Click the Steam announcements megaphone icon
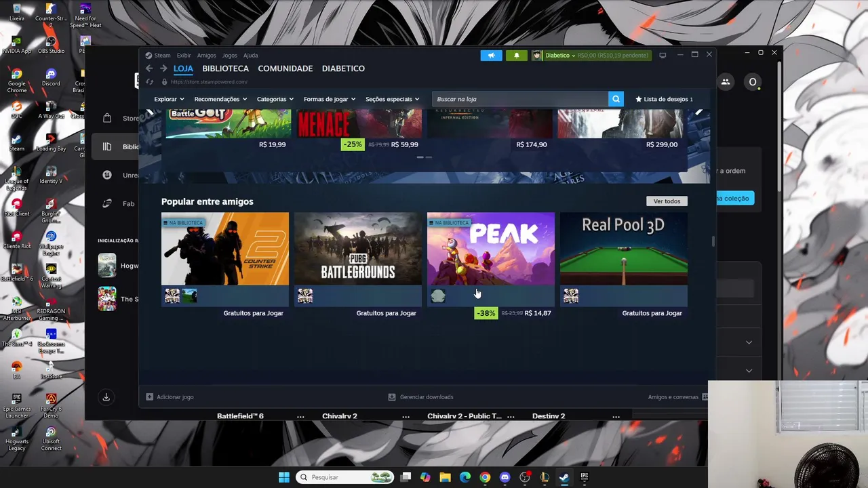 491,56
